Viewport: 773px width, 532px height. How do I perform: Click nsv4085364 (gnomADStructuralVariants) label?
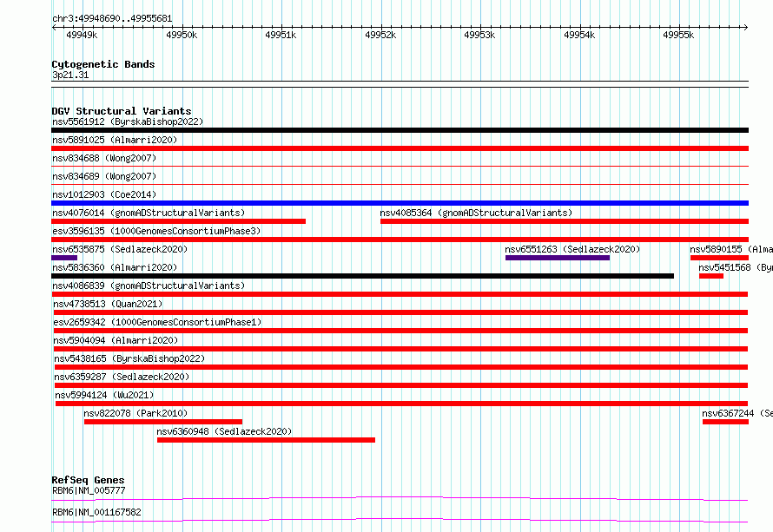[476, 213]
